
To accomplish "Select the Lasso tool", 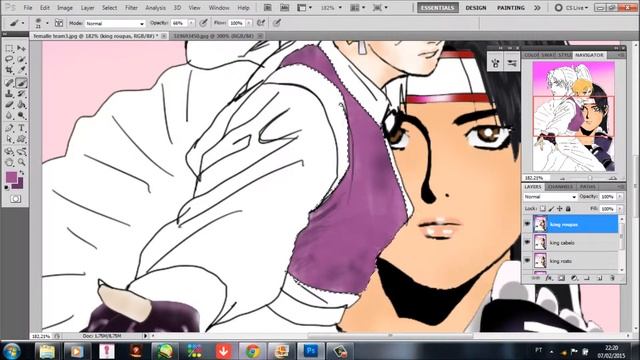I will click(9, 60).
